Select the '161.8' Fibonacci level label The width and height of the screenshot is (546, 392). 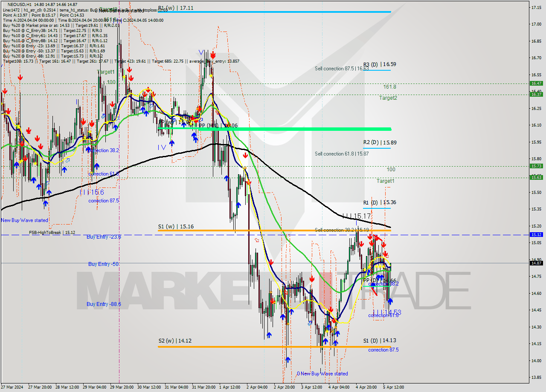point(389,87)
